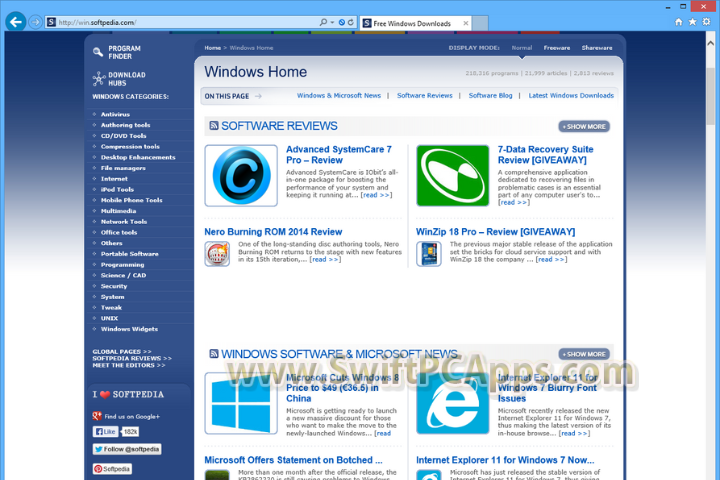Refresh the page with the reload icon

[351, 23]
